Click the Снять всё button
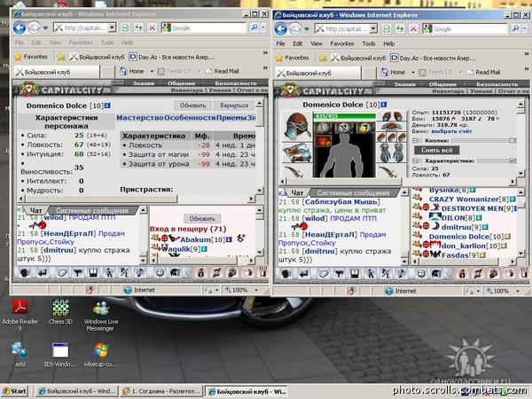532x399 pixels. pos(437,150)
